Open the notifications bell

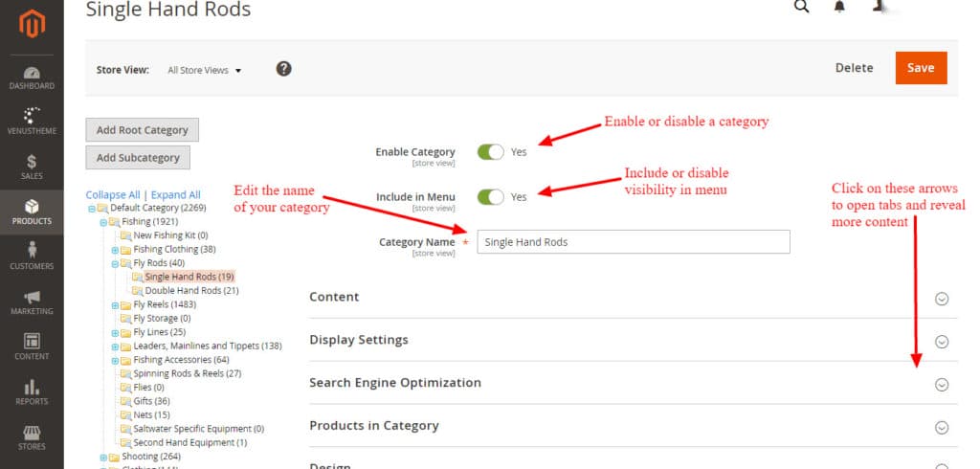pos(839,7)
